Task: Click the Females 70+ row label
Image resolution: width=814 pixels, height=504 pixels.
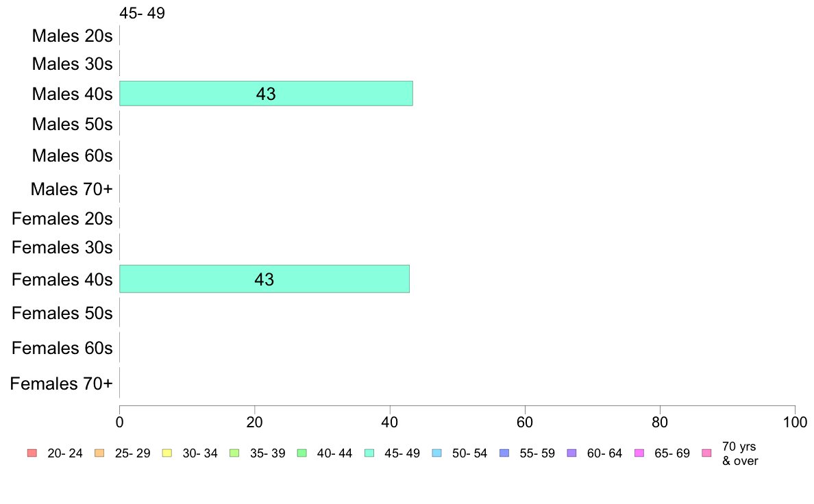Action: [x=61, y=383]
